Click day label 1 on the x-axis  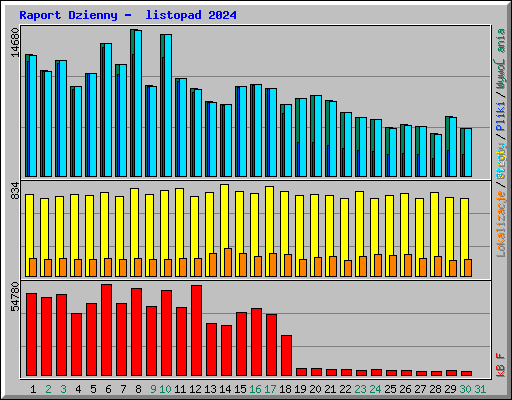tap(33, 389)
